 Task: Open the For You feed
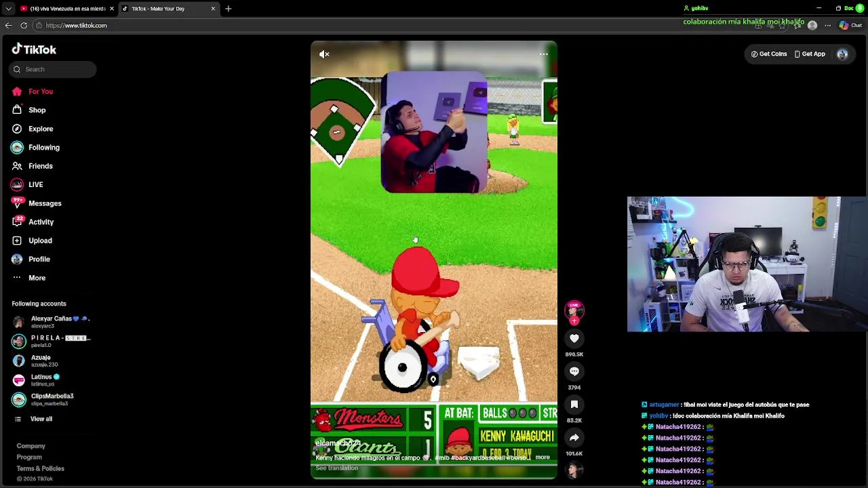pos(41,91)
